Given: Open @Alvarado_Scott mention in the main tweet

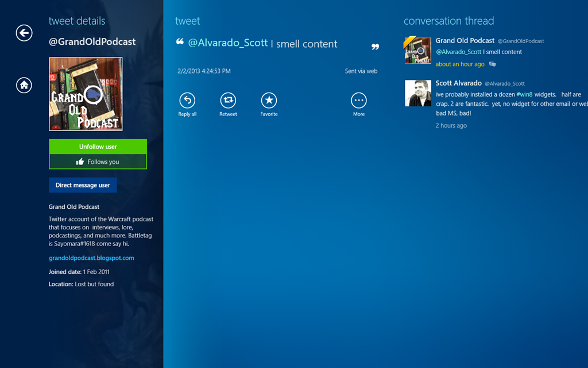Looking at the screenshot, I should coord(227,43).
